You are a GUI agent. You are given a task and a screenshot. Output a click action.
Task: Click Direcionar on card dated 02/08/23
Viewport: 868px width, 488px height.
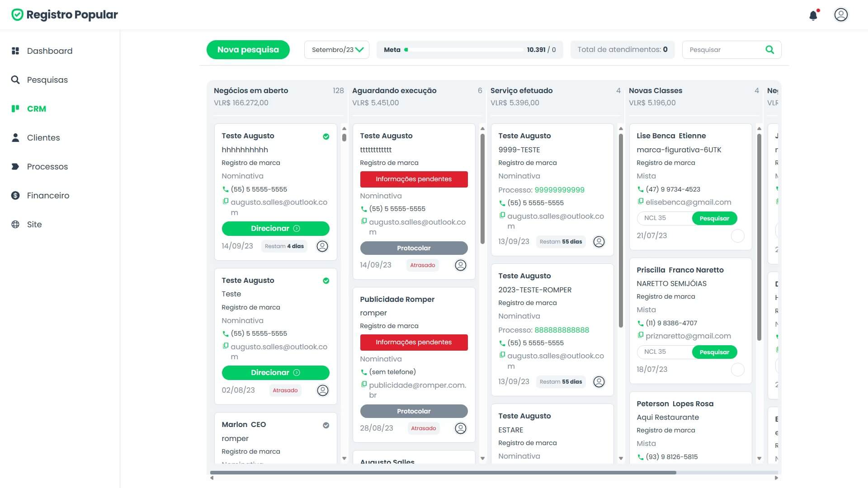click(x=275, y=373)
